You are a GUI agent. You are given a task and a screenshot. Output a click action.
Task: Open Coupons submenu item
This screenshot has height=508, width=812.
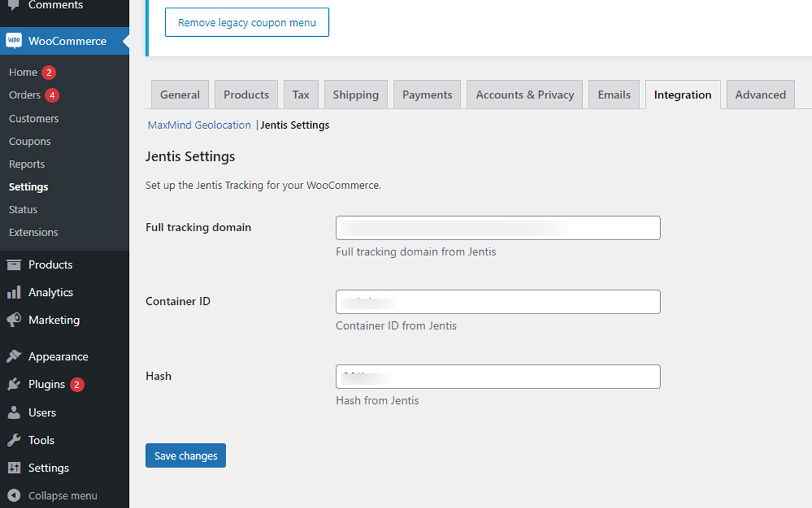pos(30,141)
